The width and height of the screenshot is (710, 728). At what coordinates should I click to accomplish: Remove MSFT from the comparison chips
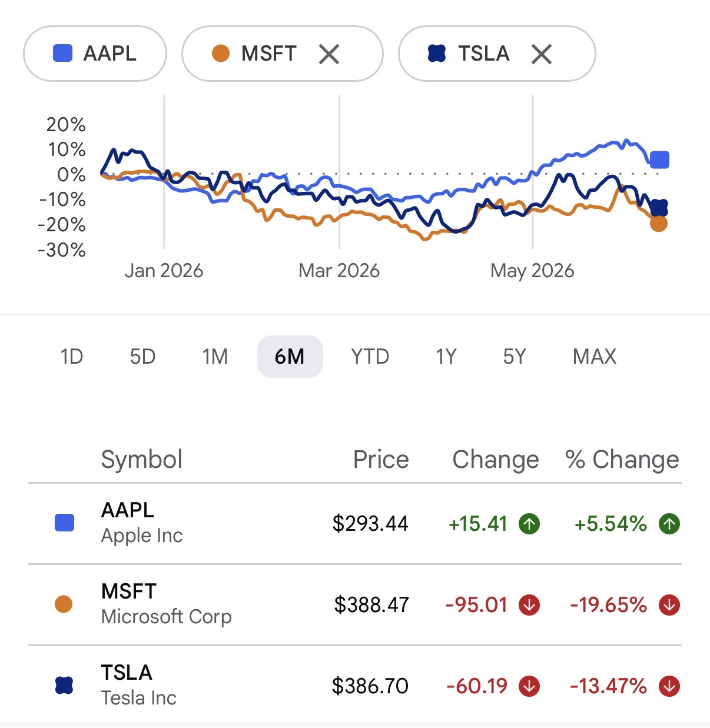click(329, 54)
